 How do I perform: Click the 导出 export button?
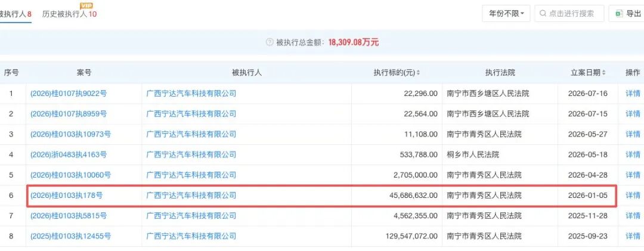627,14
